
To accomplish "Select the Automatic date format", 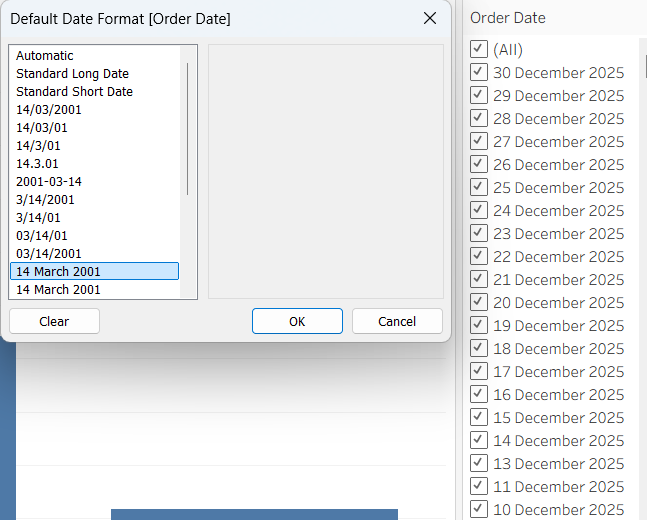I will click(x=45, y=56).
